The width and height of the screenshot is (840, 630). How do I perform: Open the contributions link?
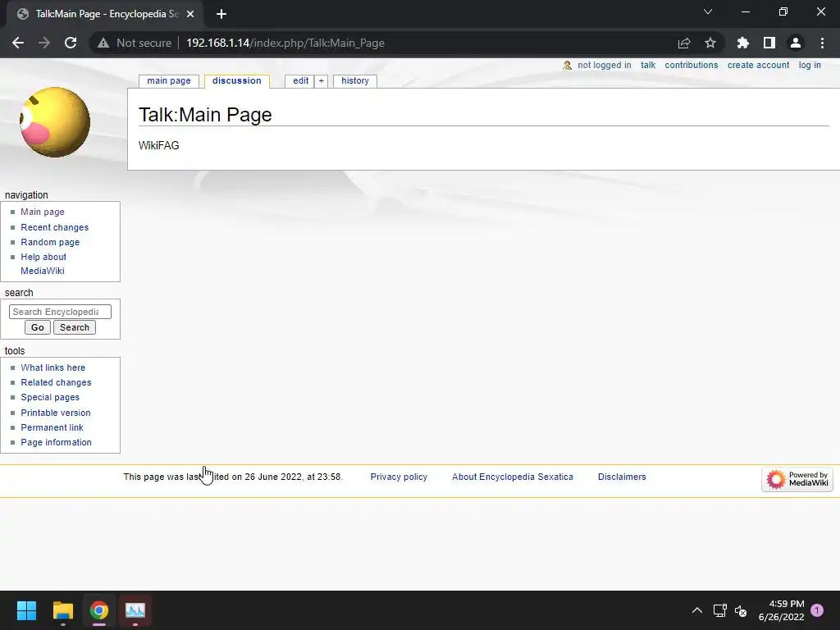(x=691, y=65)
